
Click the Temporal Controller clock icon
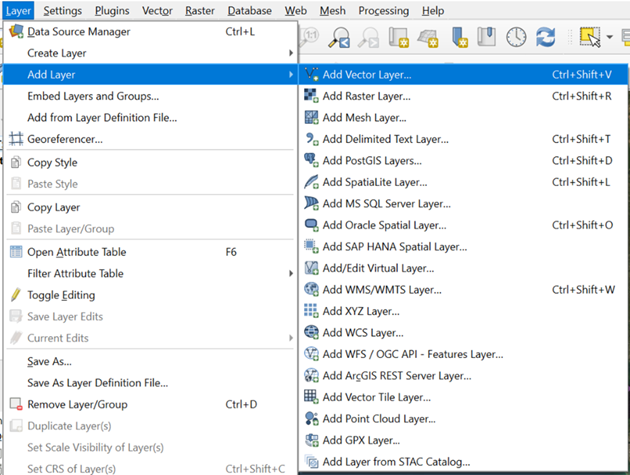pos(516,37)
